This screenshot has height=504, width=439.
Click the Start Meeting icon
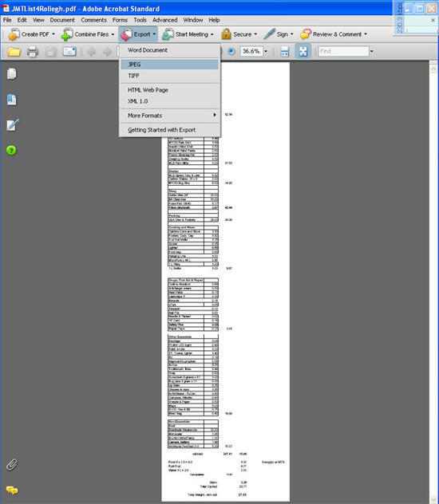coord(168,34)
